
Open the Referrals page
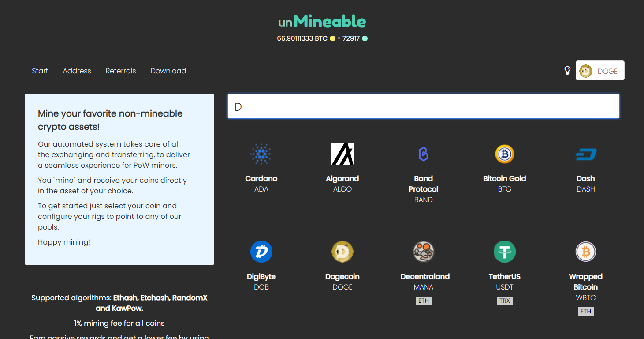pyautogui.click(x=121, y=71)
